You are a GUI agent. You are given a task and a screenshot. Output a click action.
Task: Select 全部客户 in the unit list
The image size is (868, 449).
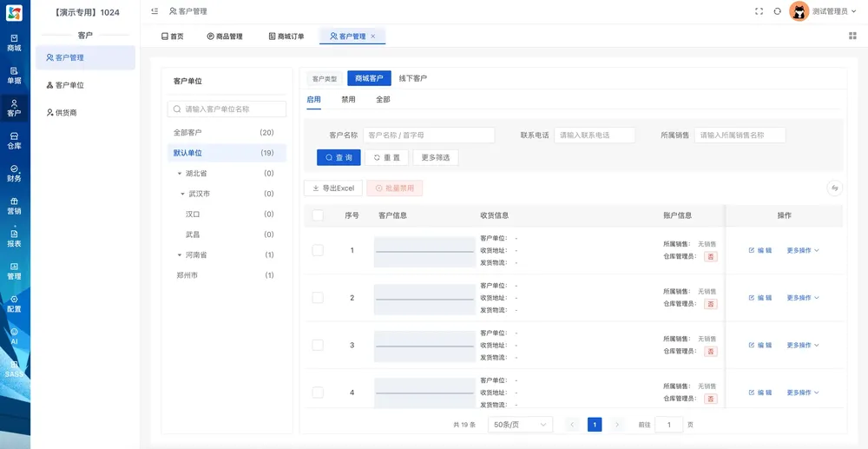point(227,133)
